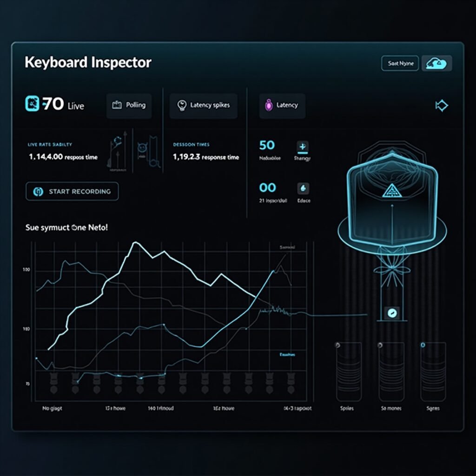Click the Start Recording button

72,192
